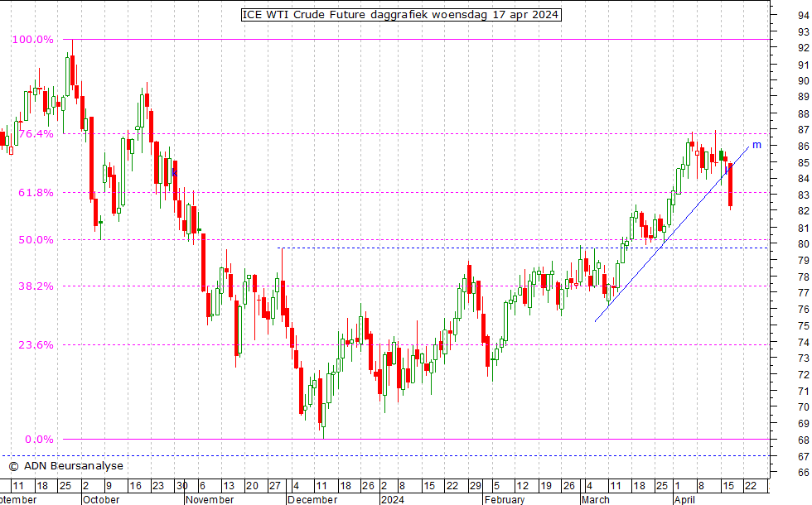The height and width of the screenshot is (505, 812).
Task: Click the ADN Beursanalyse copyright text
Action: pos(66,466)
